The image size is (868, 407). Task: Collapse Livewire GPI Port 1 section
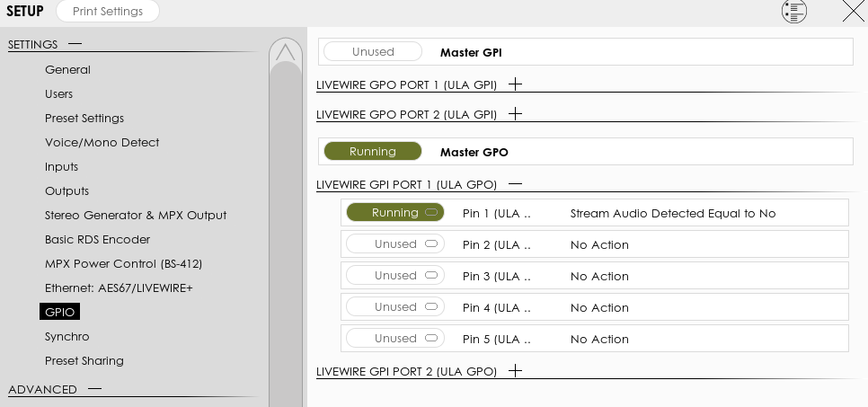pyautogui.click(x=515, y=184)
